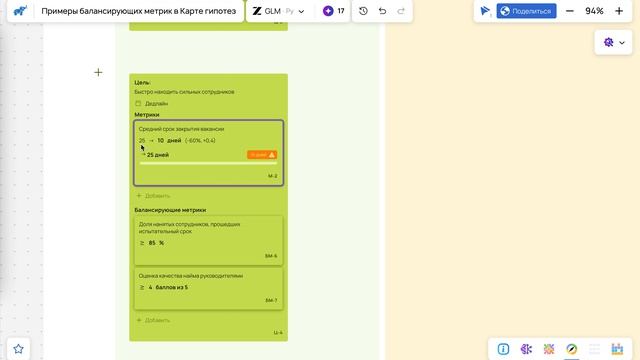This screenshot has height=360, width=640.
Task: Click the change text "(-60%, ×0.4)"
Action: (200, 140)
